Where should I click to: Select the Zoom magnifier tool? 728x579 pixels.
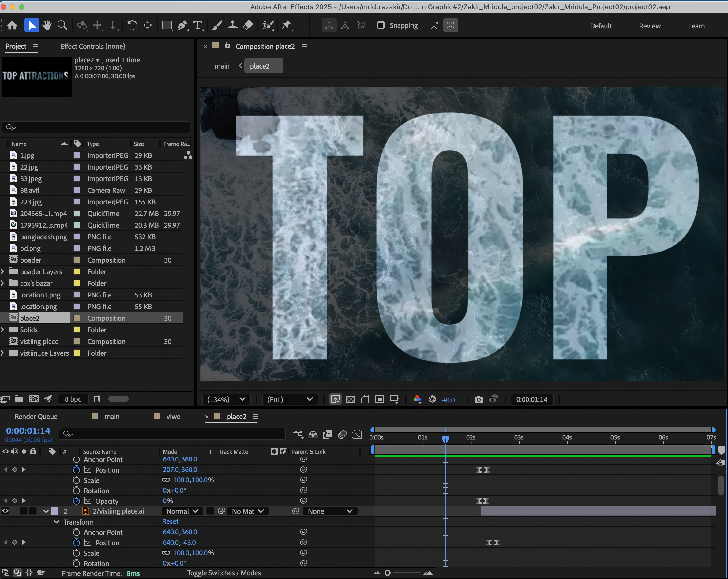(62, 25)
